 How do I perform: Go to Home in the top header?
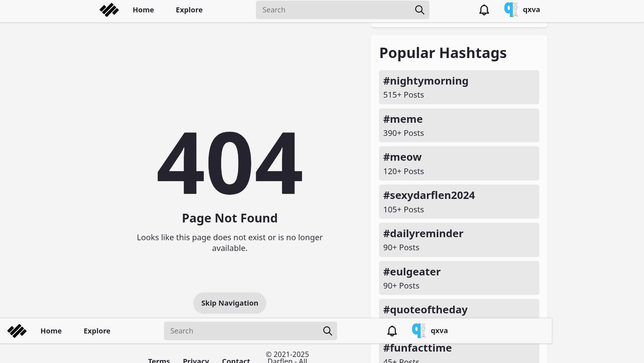tap(143, 10)
